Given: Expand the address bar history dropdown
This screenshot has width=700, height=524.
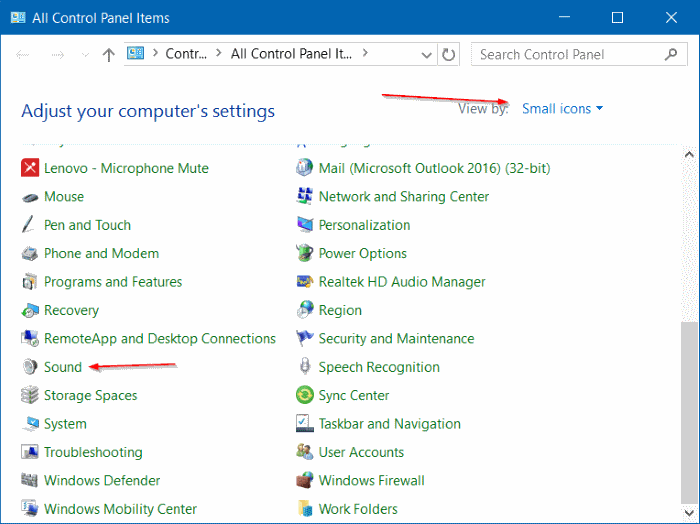Looking at the screenshot, I should 426,55.
